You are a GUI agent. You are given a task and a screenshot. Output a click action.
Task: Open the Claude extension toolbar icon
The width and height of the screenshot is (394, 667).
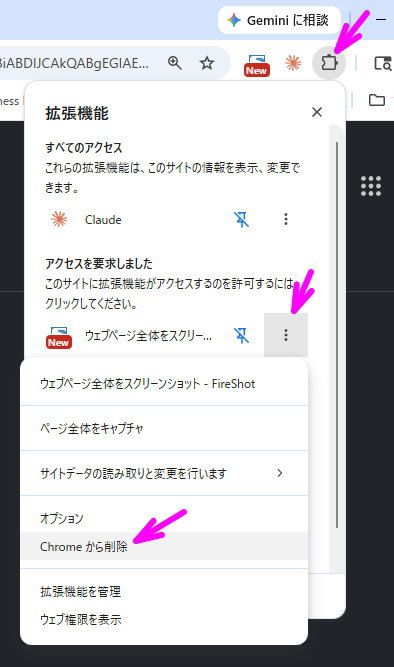pos(293,63)
